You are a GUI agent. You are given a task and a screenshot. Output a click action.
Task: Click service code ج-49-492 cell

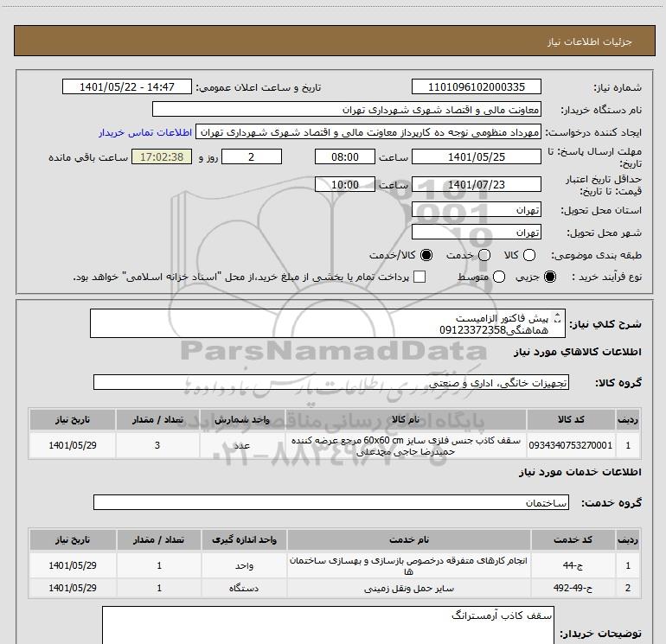click(x=573, y=588)
